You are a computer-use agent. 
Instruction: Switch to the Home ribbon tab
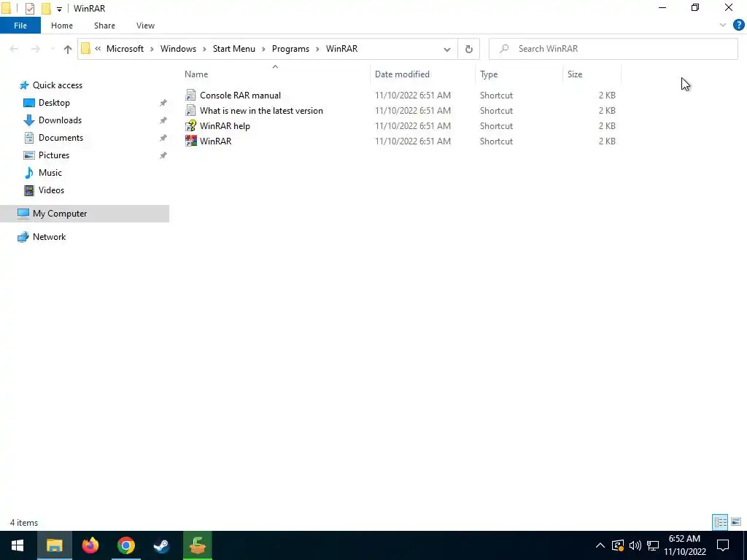tap(62, 26)
